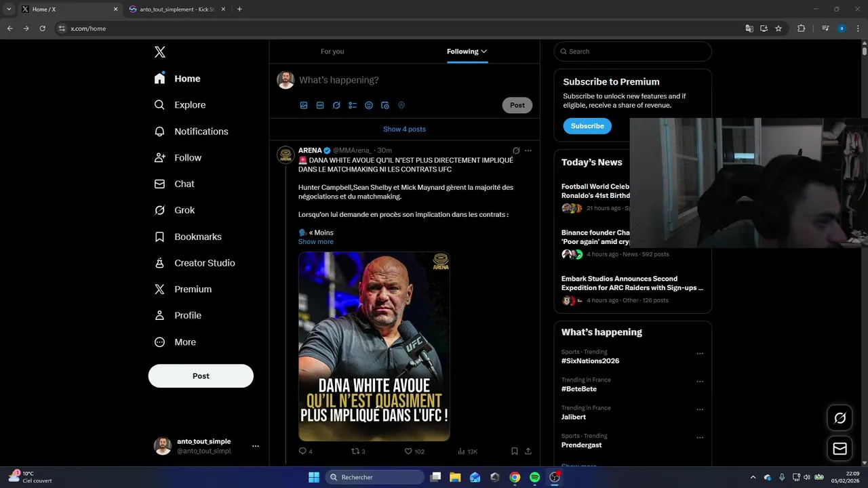The height and width of the screenshot is (488, 868).
Task: Click the blue Subscribe button
Action: [587, 126]
